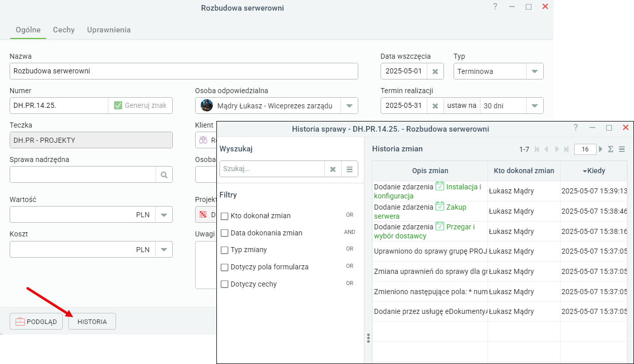Viewport: 634px width, 364px height.
Task: Sort by Kto dokonał zmian header
Action: (x=524, y=171)
